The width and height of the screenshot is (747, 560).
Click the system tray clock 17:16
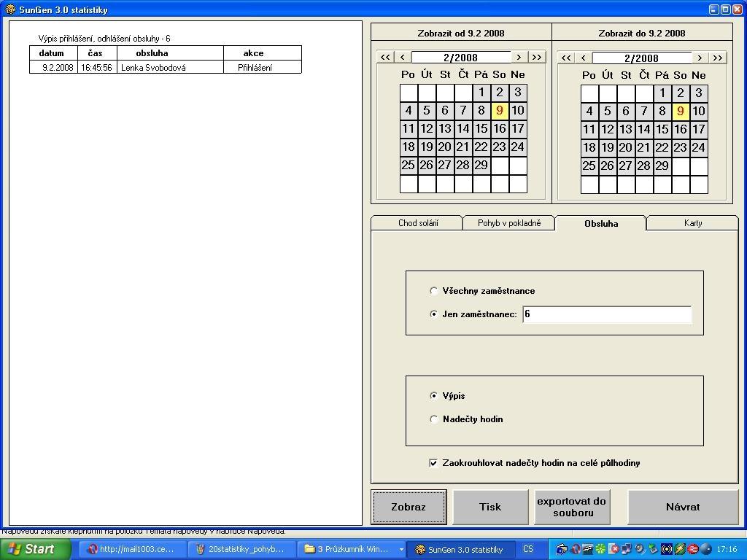pyautogui.click(x=727, y=549)
